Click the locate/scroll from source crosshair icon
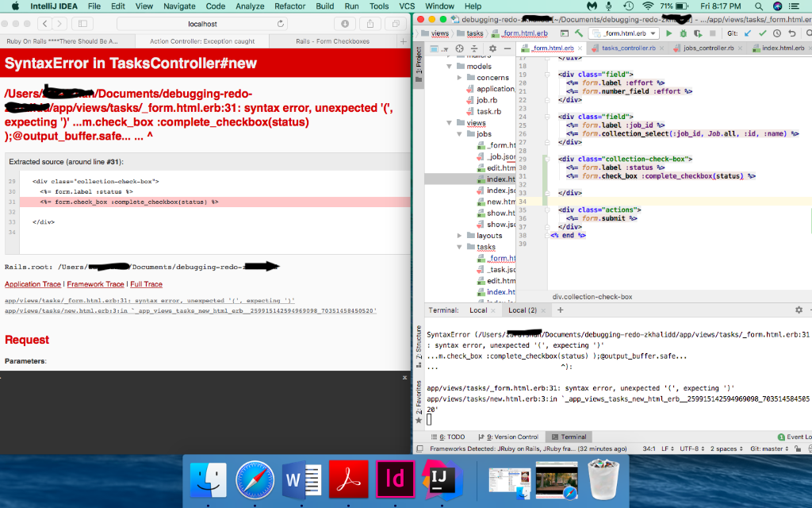The image size is (812, 508). point(459,48)
